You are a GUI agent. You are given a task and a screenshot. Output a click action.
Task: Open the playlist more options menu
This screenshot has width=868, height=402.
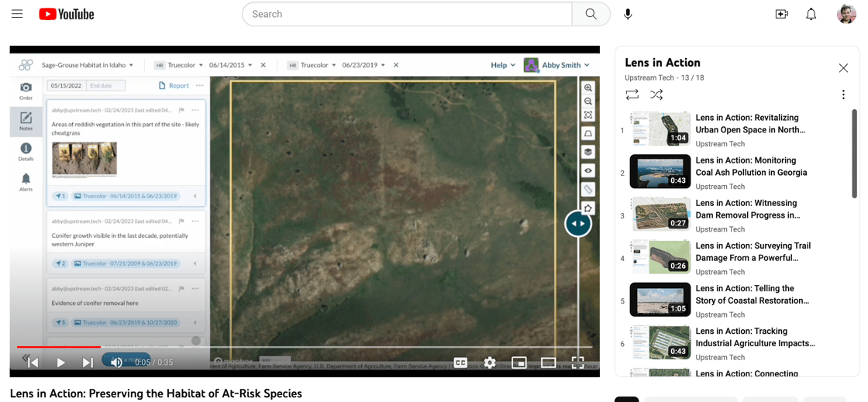843,94
